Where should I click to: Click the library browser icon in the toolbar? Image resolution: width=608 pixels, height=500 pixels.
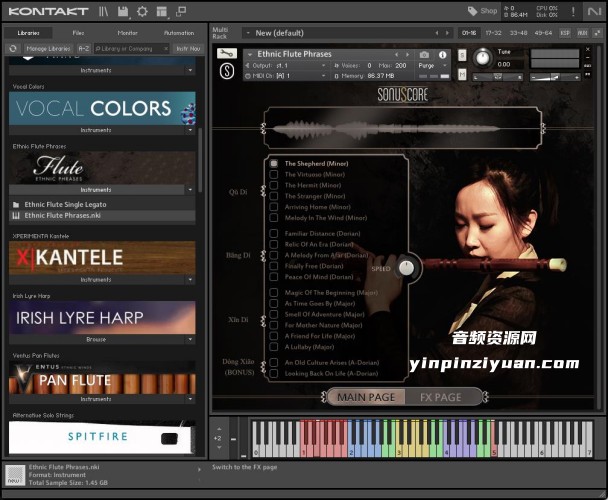point(104,11)
